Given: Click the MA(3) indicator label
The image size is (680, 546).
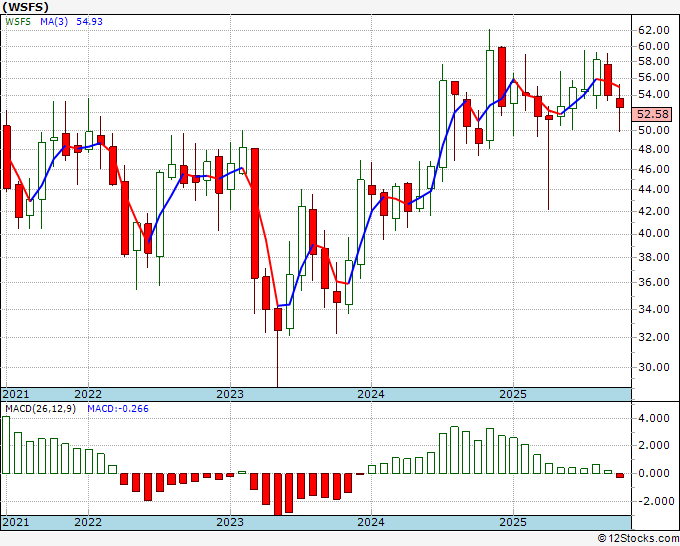Looking at the screenshot, I should [54, 22].
